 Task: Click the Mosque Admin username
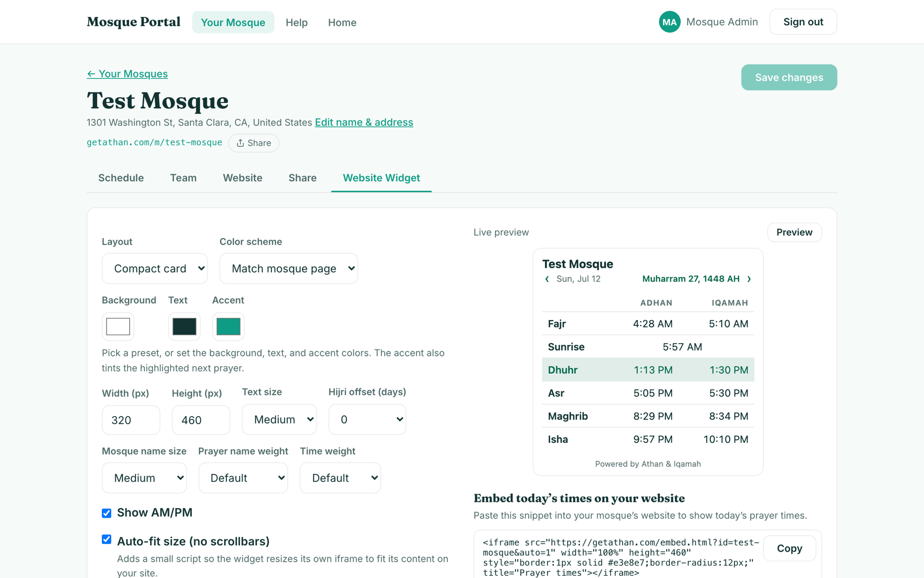pos(722,22)
